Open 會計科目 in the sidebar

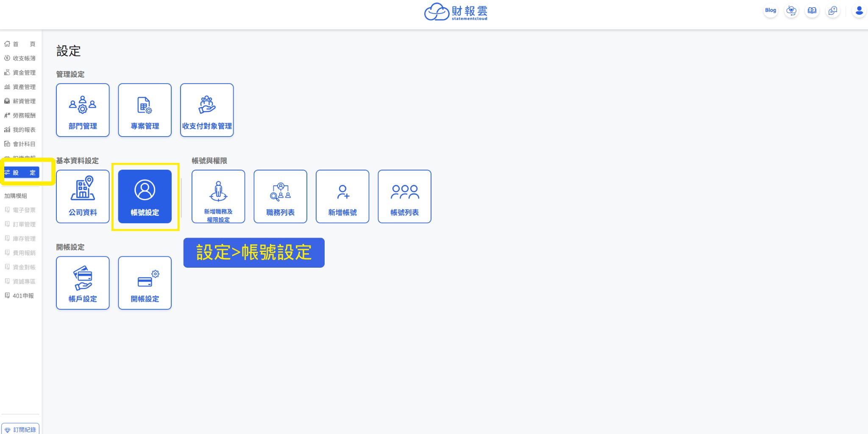point(20,144)
